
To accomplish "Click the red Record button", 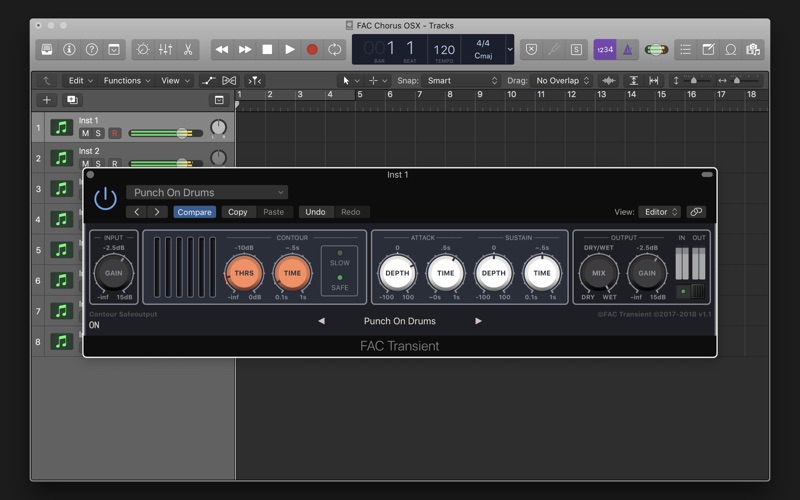I will [312, 49].
